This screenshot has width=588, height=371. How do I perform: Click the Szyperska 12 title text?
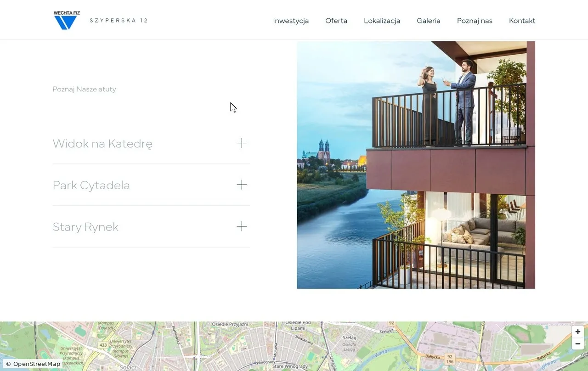tap(119, 21)
